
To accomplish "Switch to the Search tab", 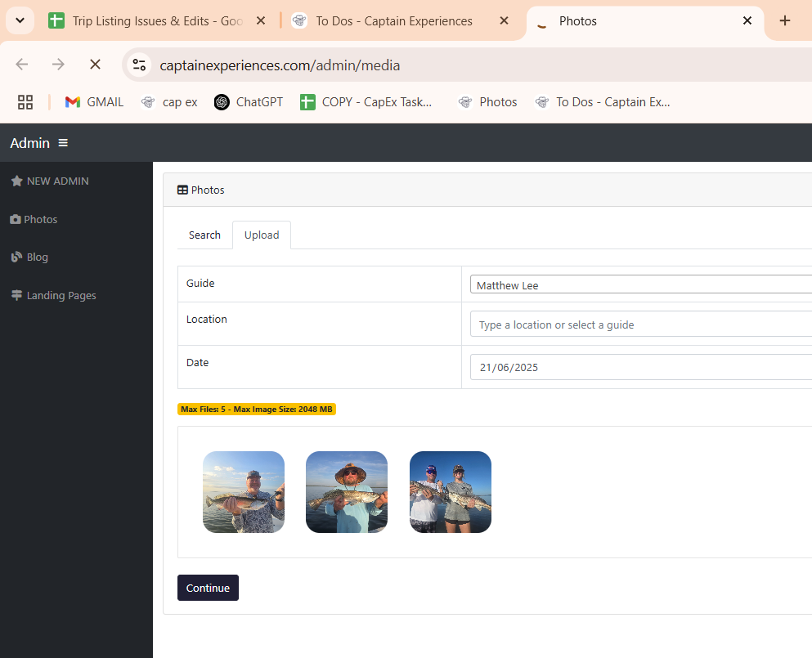I will pos(204,235).
